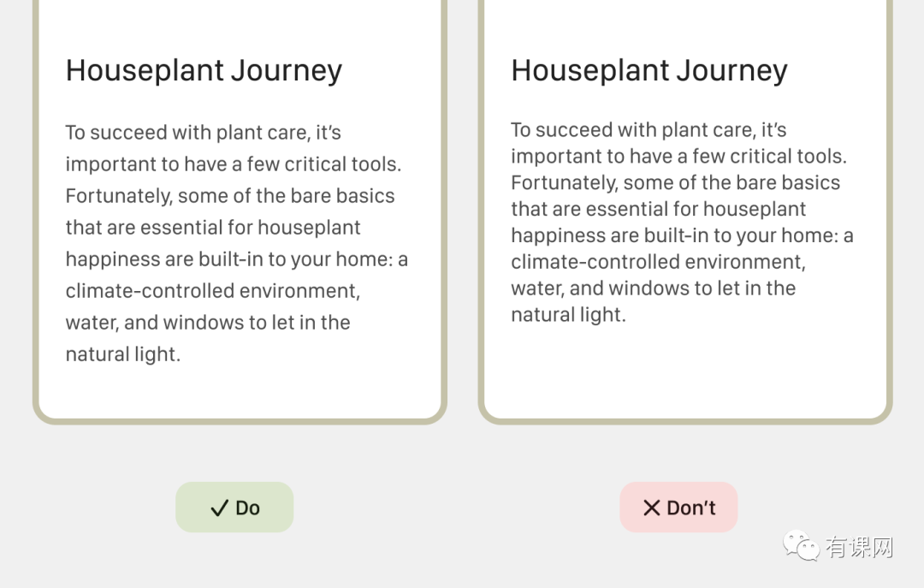The height and width of the screenshot is (588, 924).
Task: Click the X icon beside Don't
Action: coord(652,508)
